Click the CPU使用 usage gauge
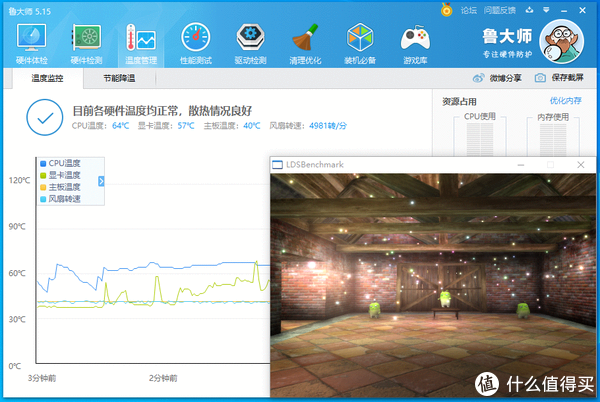 pyautogui.click(x=480, y=135)
